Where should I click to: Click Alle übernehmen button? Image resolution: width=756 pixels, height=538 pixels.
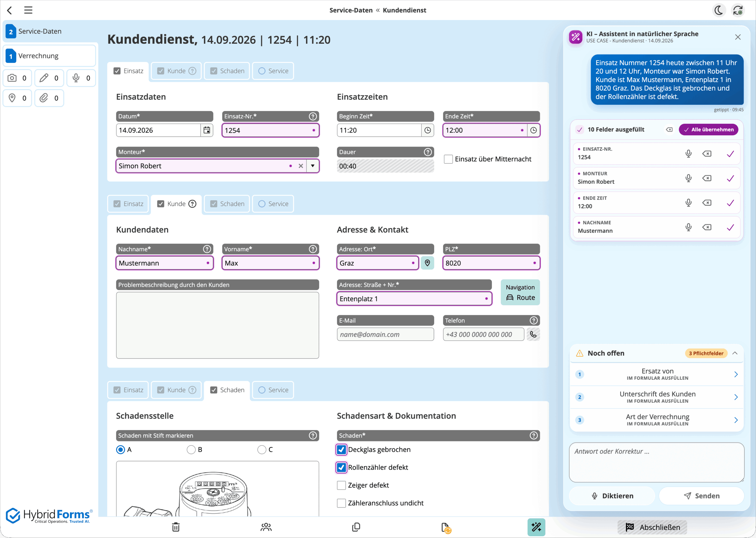708,129
